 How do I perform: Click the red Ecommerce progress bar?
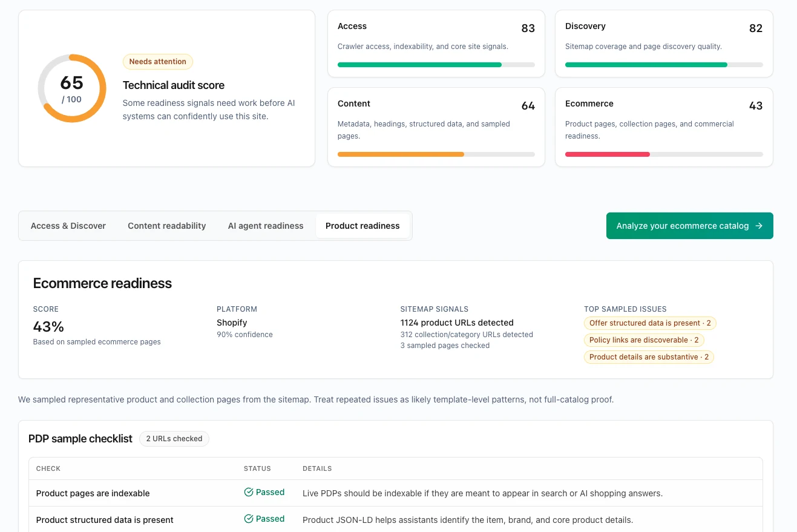(x=664, y=154)
